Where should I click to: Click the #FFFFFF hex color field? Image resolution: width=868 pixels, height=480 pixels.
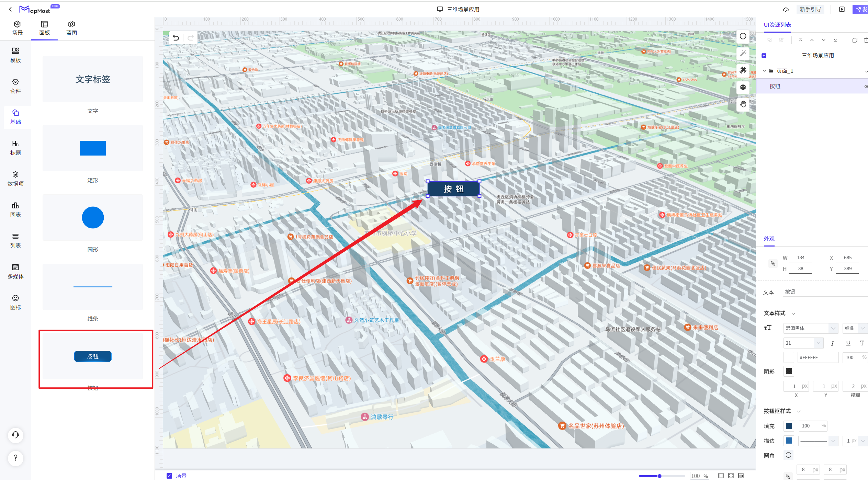click(x=818, y=357)
